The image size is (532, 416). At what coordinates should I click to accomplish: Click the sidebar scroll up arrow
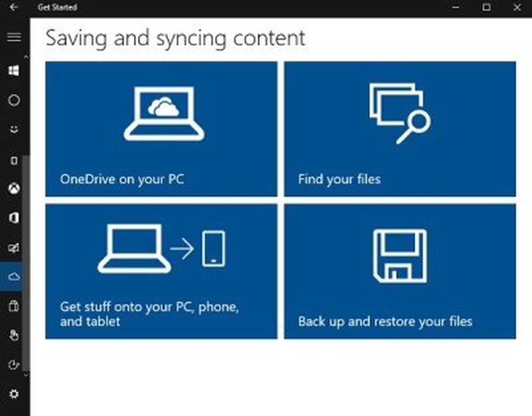26,57
